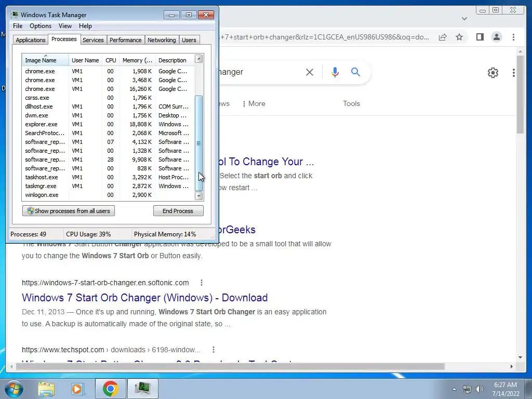This screenshot has width=532, height=399.
Task: Sort processes by CPU column
Action: click(111, 60)
